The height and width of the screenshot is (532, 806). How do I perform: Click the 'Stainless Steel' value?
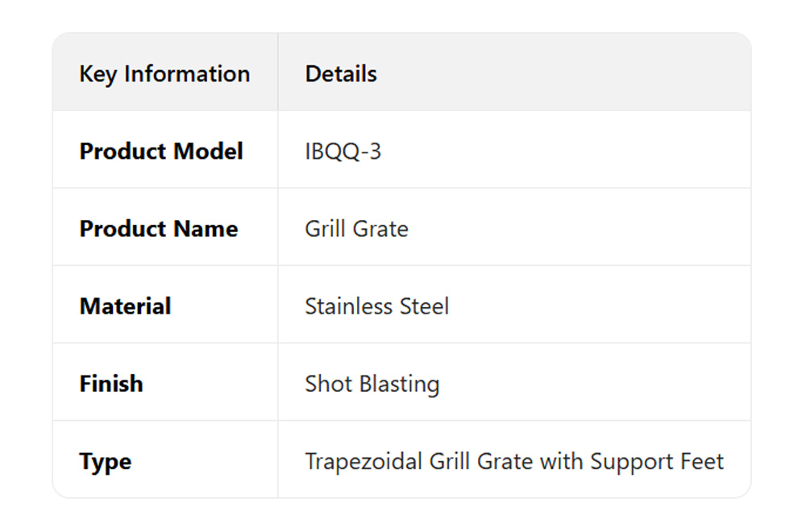pos(377,305)
